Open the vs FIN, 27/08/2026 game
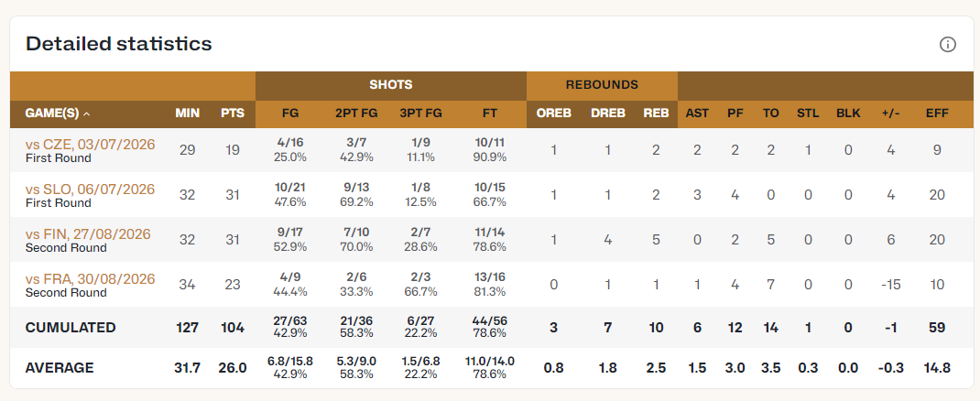980x401 pixels. point(88,234)
